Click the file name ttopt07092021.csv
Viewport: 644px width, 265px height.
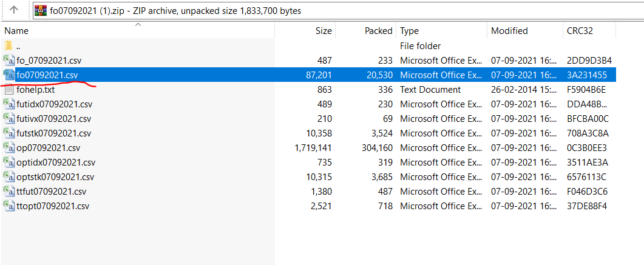(x=53, y=206)
